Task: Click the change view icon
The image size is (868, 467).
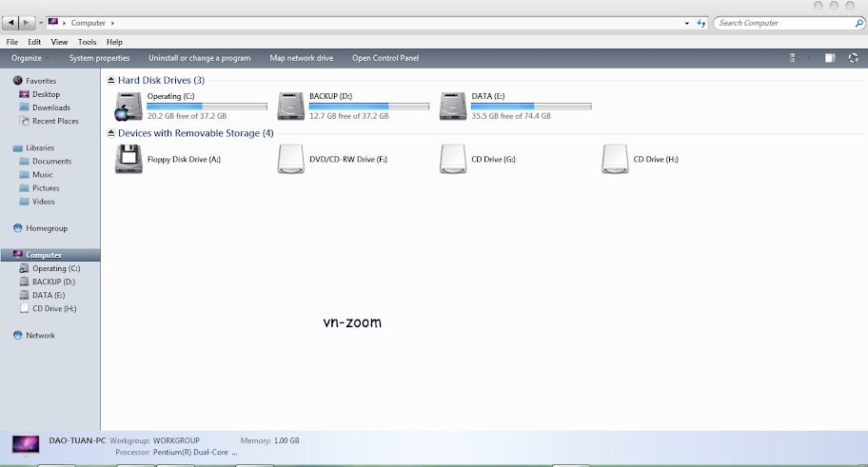Action: point(792,58)
